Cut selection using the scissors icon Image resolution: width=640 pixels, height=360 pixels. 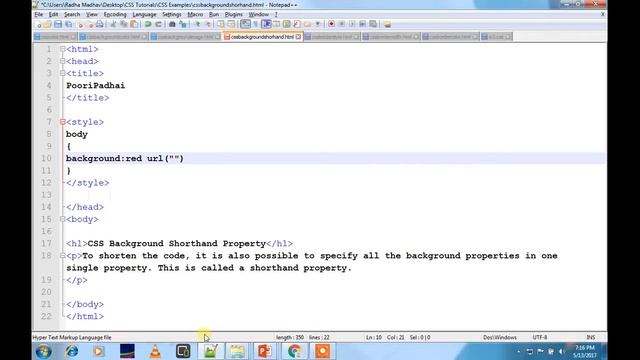pos(113,24)
